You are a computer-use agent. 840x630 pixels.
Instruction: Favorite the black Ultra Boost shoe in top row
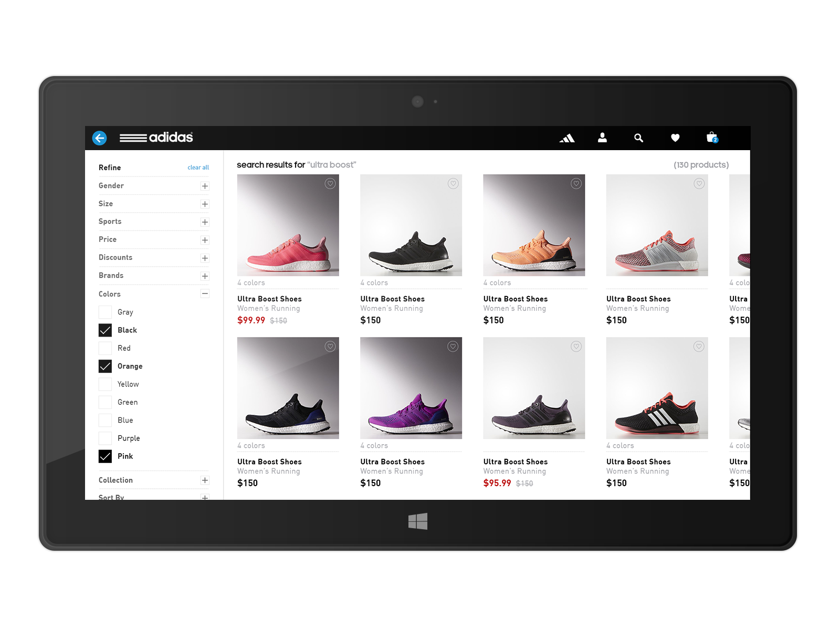[453, 183]
